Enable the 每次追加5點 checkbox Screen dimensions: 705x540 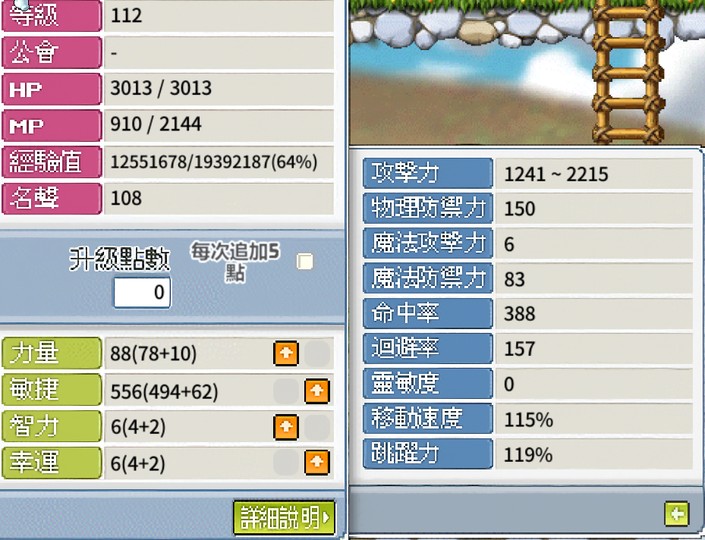point(305,261)
